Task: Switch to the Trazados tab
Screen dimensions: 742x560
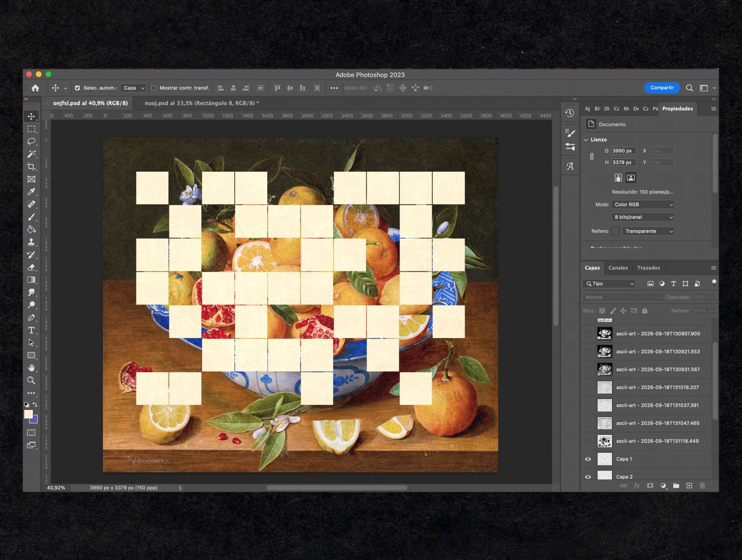Action: click(649, 268)
